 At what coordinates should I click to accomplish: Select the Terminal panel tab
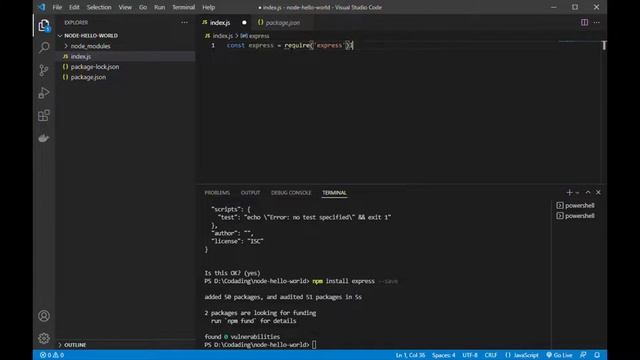coord(334,193)
